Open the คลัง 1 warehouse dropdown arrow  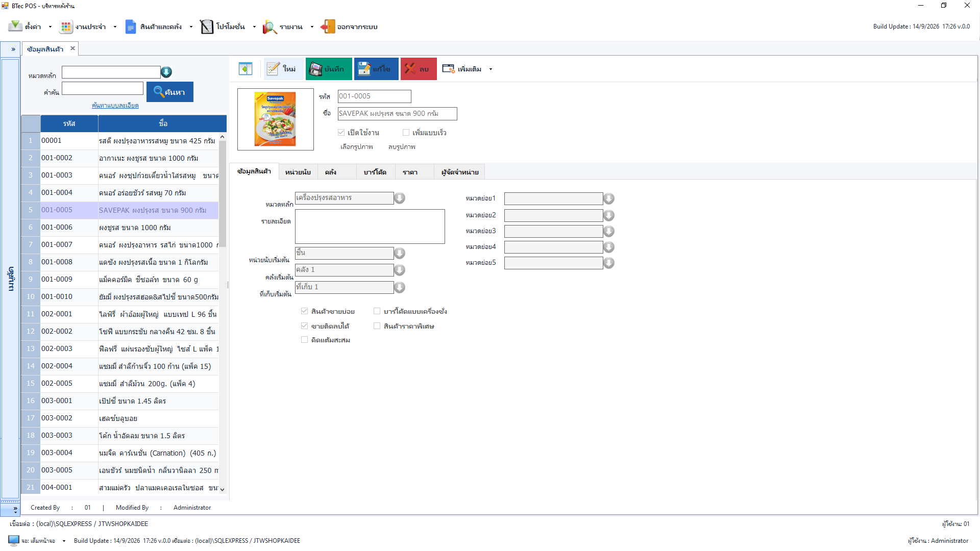[400, 270]
